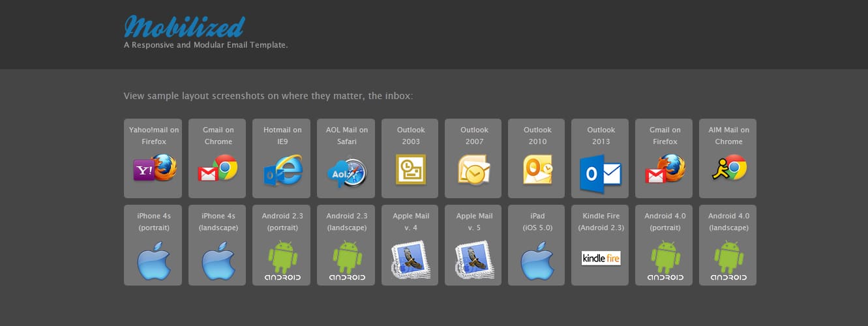Open Android robot for Android 2.3 landscape
This screenshot has height=326, width=868.
pyautogui.click(x=346, y=261)
